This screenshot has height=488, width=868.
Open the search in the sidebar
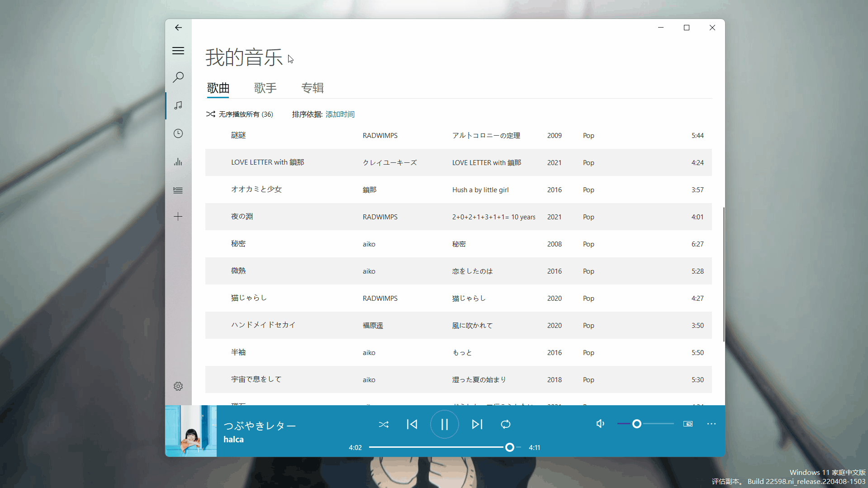[178, 77]
